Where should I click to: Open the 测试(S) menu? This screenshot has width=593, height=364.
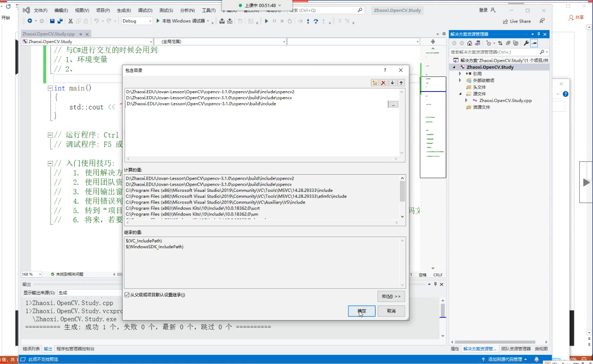166,10
